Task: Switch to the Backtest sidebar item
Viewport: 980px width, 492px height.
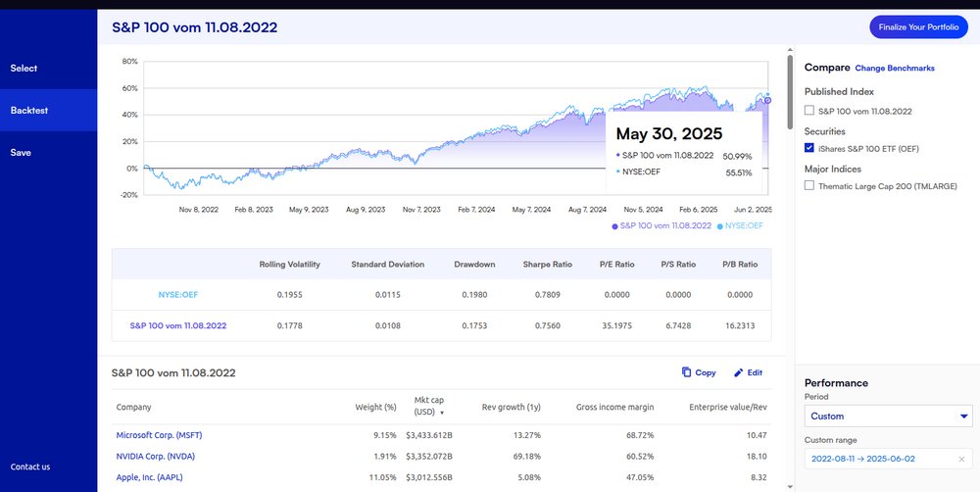Action: click(x=29, y=110)
